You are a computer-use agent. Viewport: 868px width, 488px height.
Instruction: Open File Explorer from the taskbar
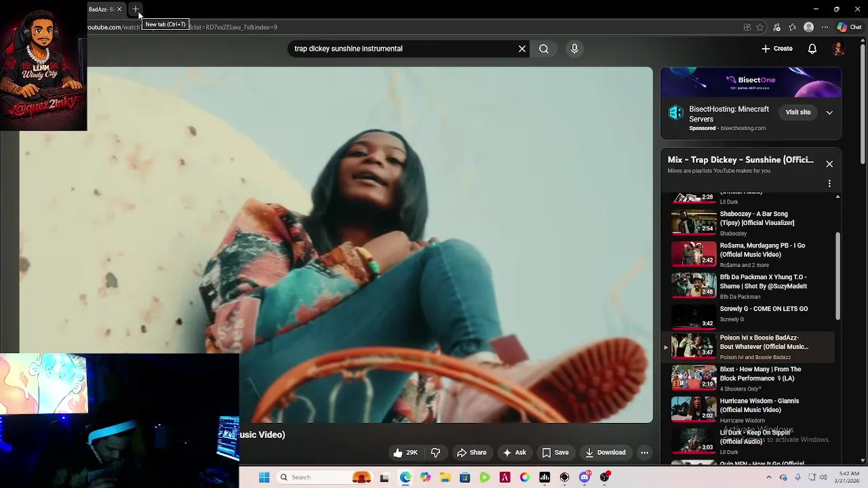pyautogui.click(x=445, y=477)
